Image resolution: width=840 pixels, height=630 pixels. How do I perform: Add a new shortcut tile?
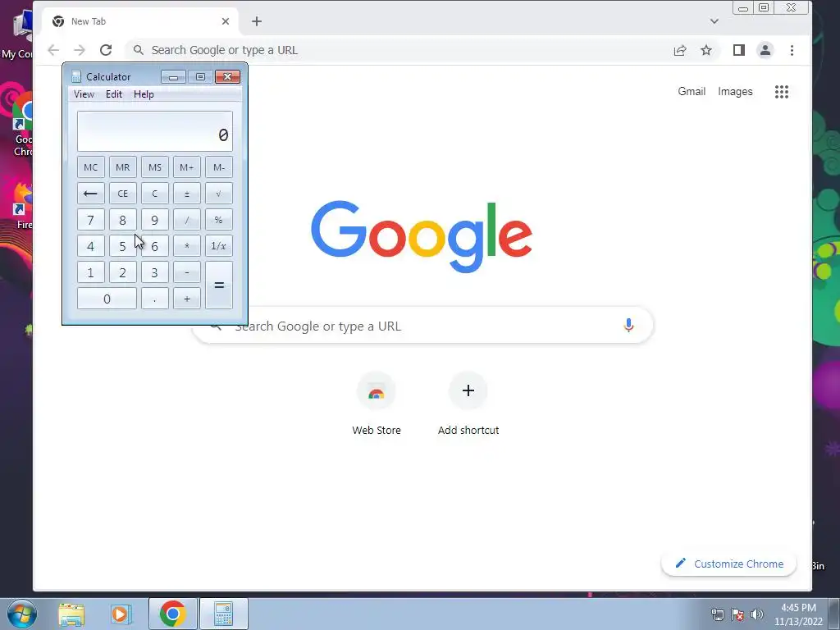click(x=468, y=404)
